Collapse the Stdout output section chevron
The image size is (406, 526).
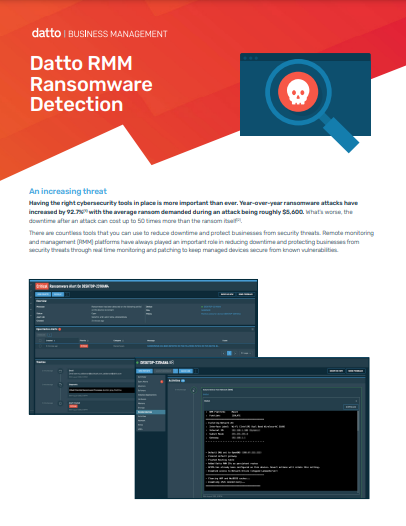[x=356, y=401]
